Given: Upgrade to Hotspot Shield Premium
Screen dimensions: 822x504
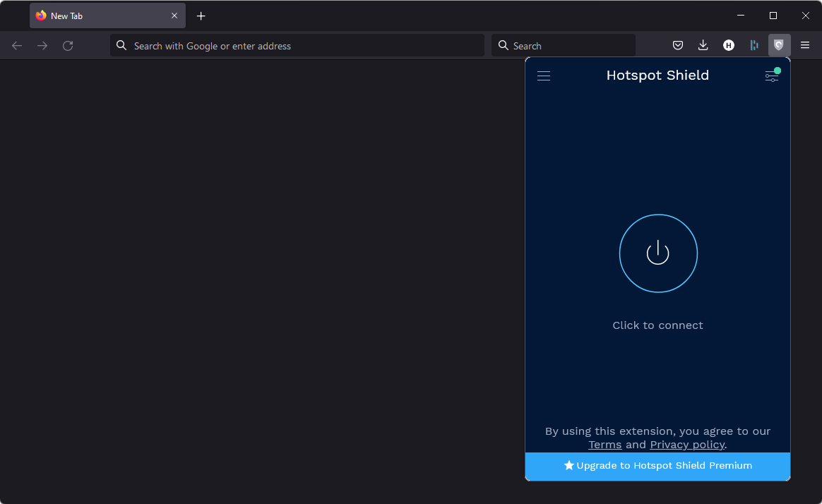Looking at the screenshot, I should (658, 466).
